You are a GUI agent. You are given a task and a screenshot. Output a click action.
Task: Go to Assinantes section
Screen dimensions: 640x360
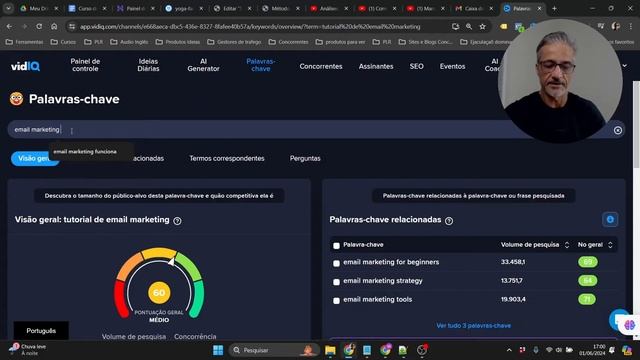[376, 66]
